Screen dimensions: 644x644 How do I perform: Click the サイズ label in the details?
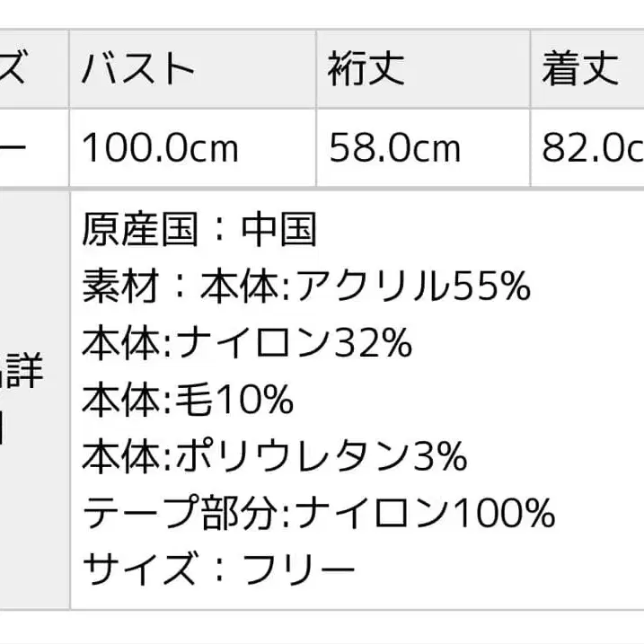pos(138,569)
